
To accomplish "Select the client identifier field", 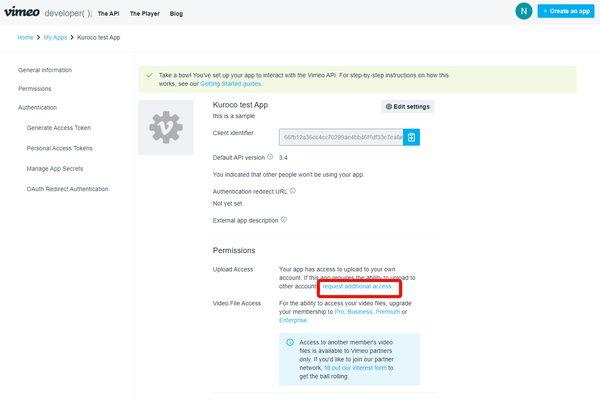I will tap(341, 137).
